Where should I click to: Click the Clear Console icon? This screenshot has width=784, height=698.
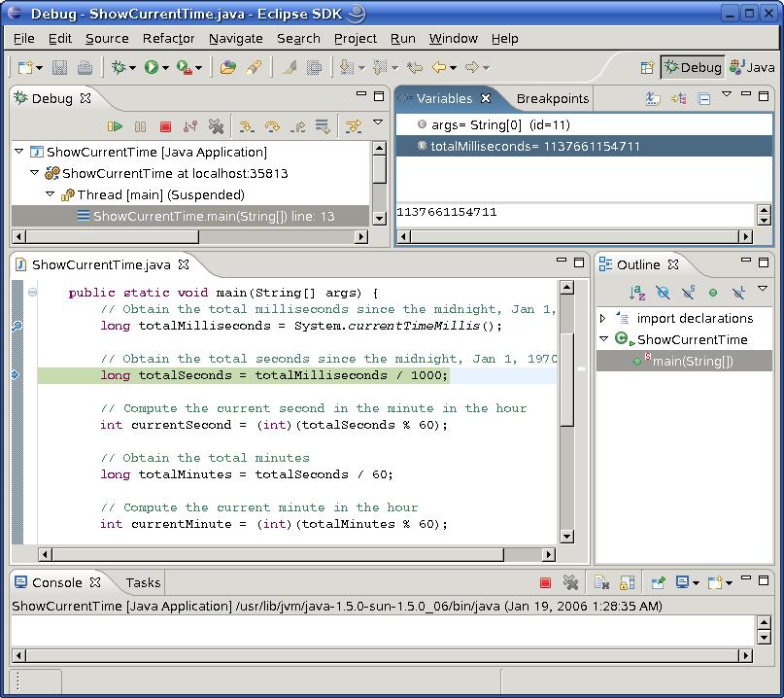[601, 582]
